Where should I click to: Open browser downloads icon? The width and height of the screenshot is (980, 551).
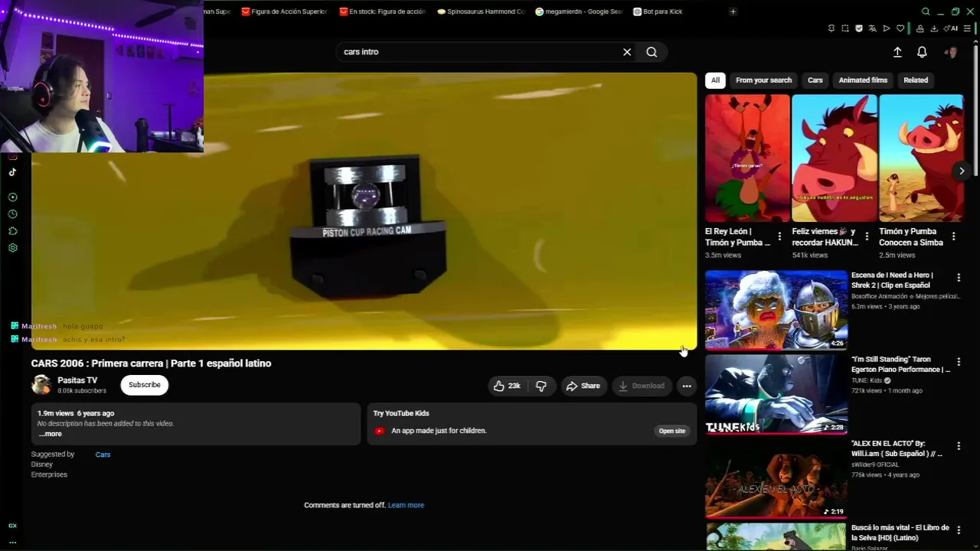934,28
